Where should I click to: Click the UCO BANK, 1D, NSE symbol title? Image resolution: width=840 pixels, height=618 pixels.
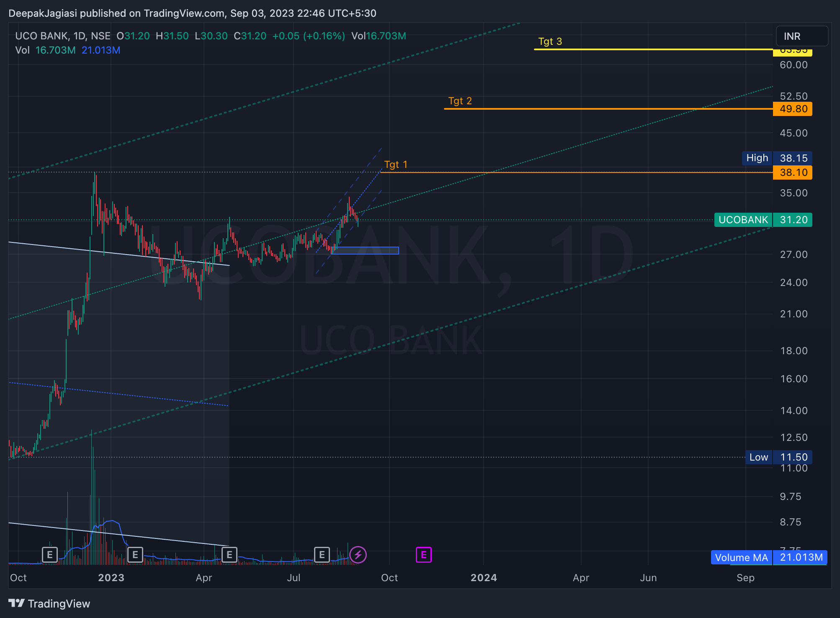(63, 36)
